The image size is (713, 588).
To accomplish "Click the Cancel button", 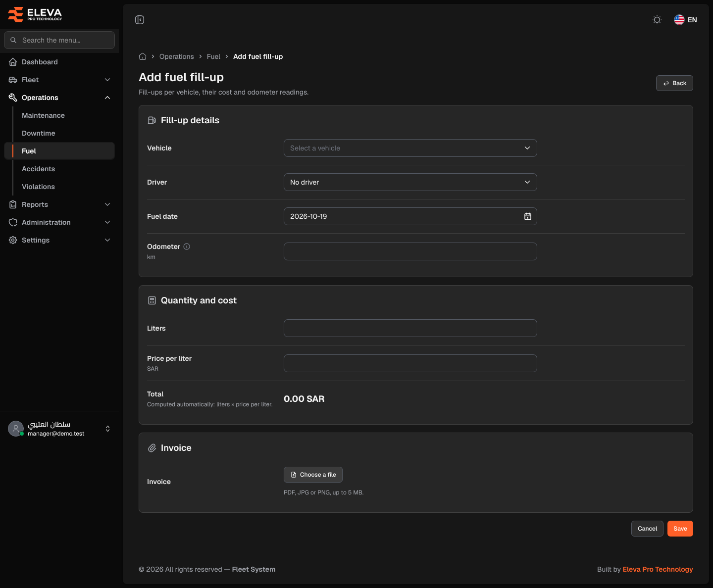I will point(647,529).
